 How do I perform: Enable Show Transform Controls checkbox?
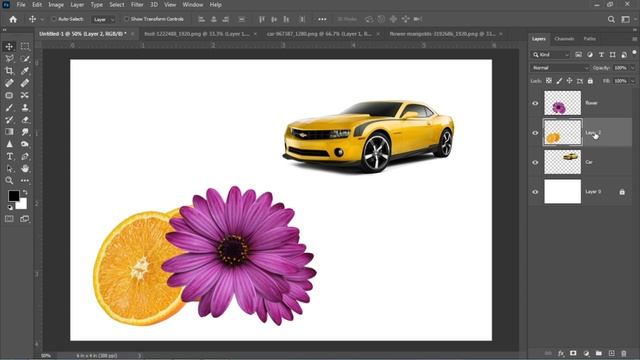tap(126, 19)
